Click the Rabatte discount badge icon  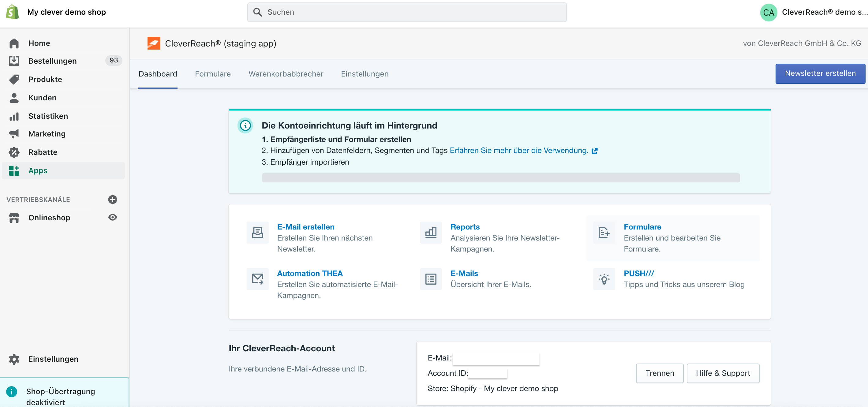pyautogui.click(x=14, y=152)
